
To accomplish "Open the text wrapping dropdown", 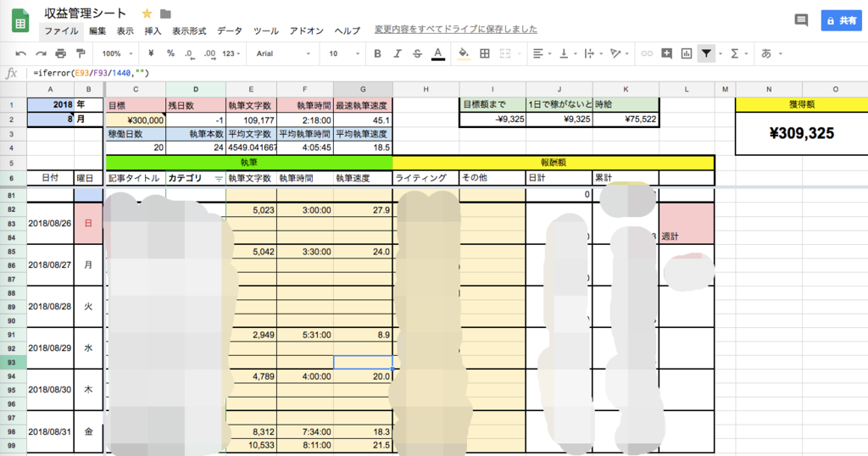I will tap(593, 53).
